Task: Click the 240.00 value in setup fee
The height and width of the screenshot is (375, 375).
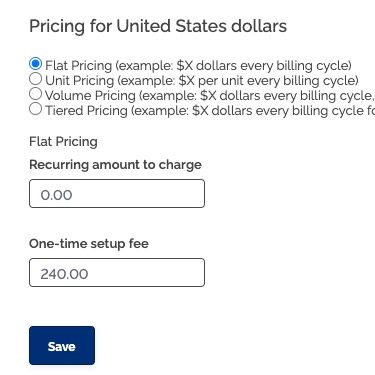Action: (x=64, y=274)
